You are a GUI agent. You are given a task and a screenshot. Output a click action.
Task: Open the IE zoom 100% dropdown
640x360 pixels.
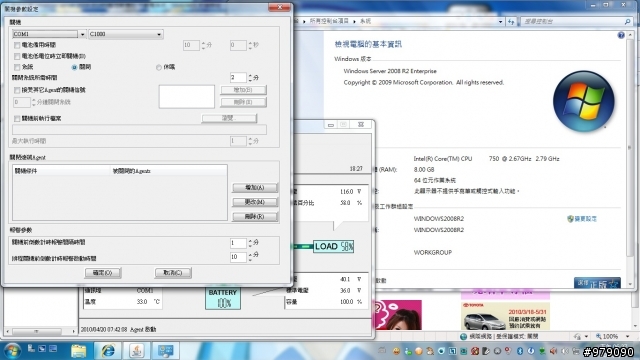[627, 337]
